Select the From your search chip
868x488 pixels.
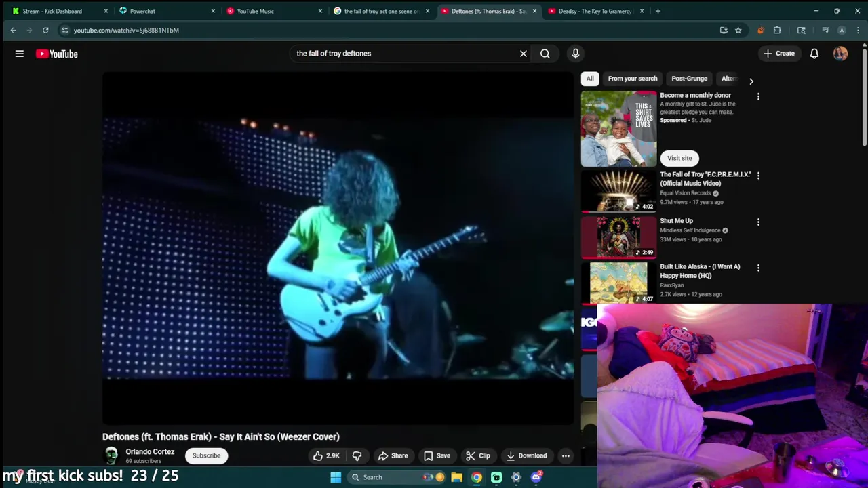[633, 79]
